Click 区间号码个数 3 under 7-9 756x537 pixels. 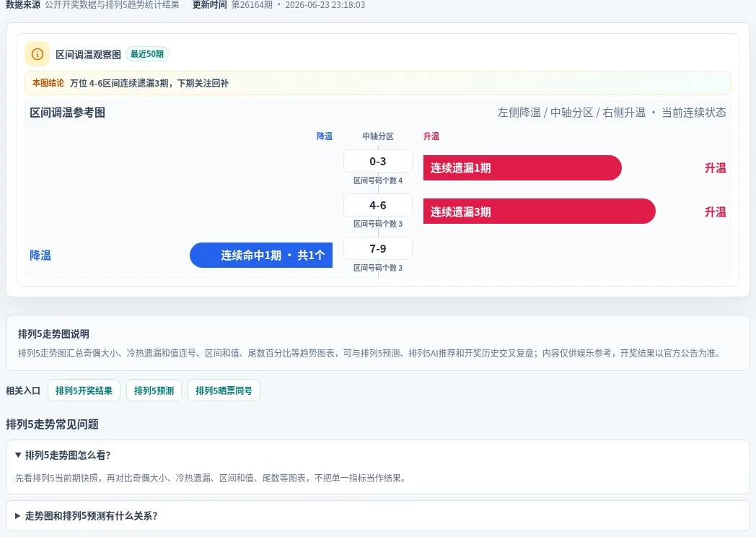pyautogui.click(x=377, y=268)
